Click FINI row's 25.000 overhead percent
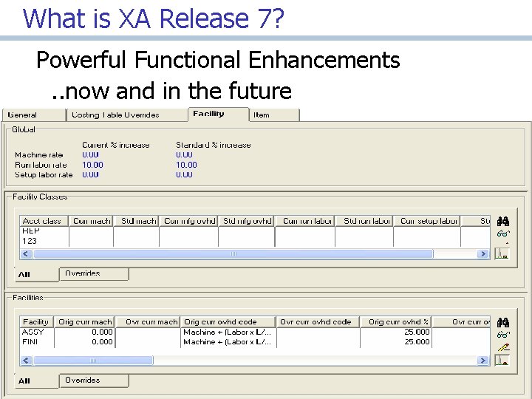 pos(417,342)
